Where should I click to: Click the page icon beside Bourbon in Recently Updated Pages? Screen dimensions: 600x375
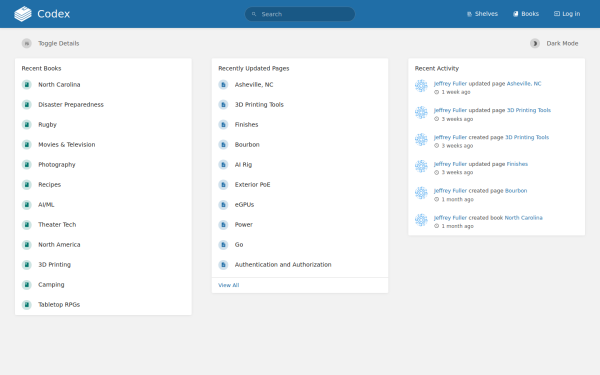223,145
